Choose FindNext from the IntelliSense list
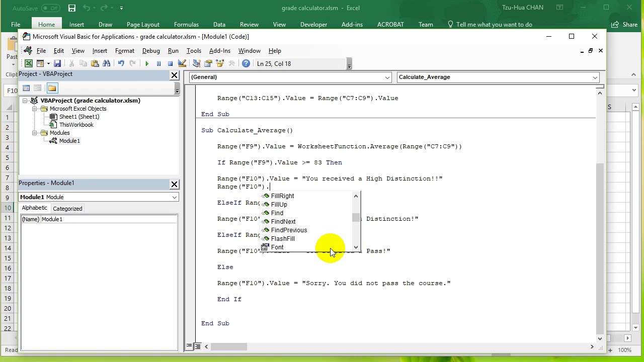This screenshot has width=644, height=362. pos(283,222)
